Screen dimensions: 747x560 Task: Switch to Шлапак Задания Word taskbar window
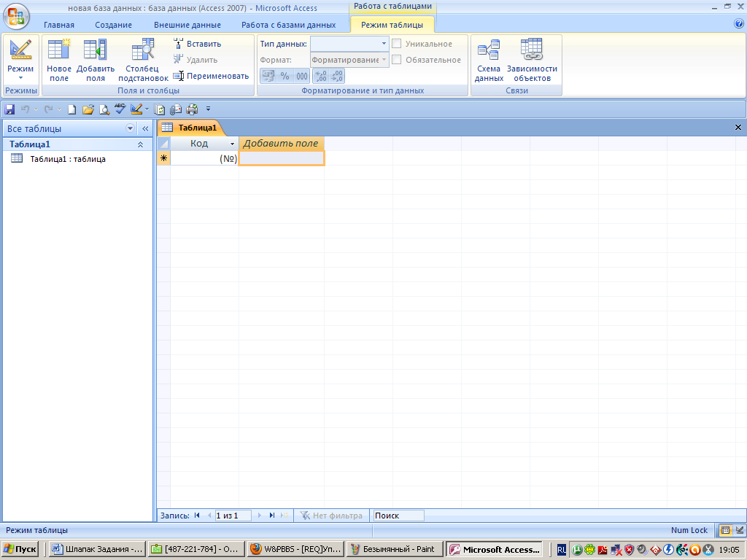pyautogui.click(x=97, y=549)
